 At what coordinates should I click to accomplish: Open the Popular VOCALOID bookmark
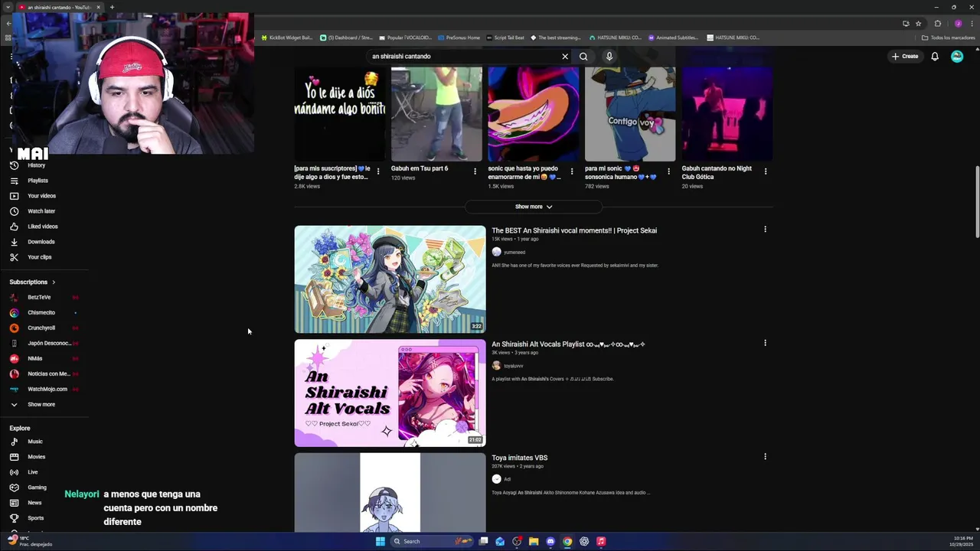405,37
